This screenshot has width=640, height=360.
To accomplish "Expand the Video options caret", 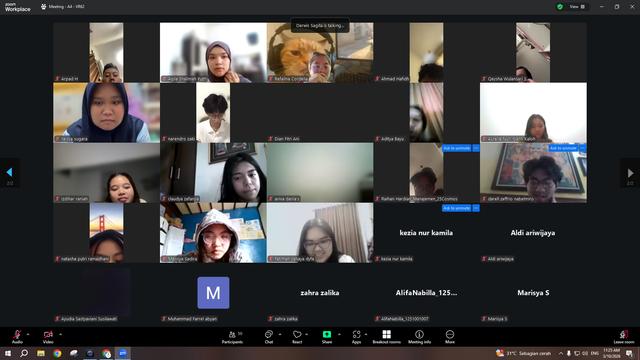I will (x=60, y=334).
